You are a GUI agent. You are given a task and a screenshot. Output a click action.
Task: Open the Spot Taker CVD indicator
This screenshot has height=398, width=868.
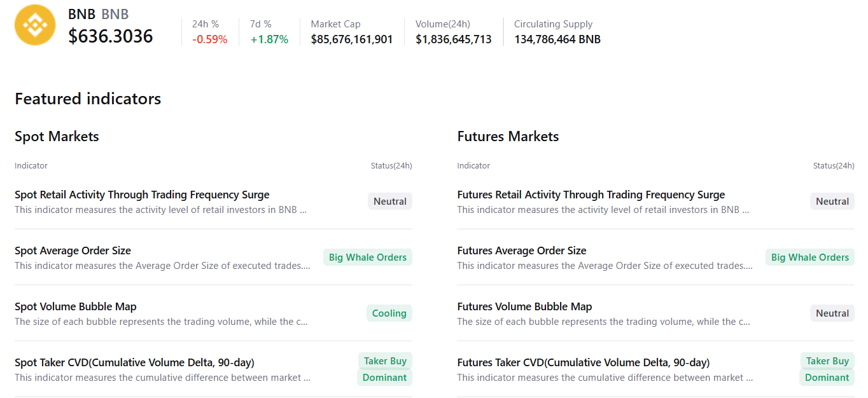pyautogui.click(x=134, y=362)
